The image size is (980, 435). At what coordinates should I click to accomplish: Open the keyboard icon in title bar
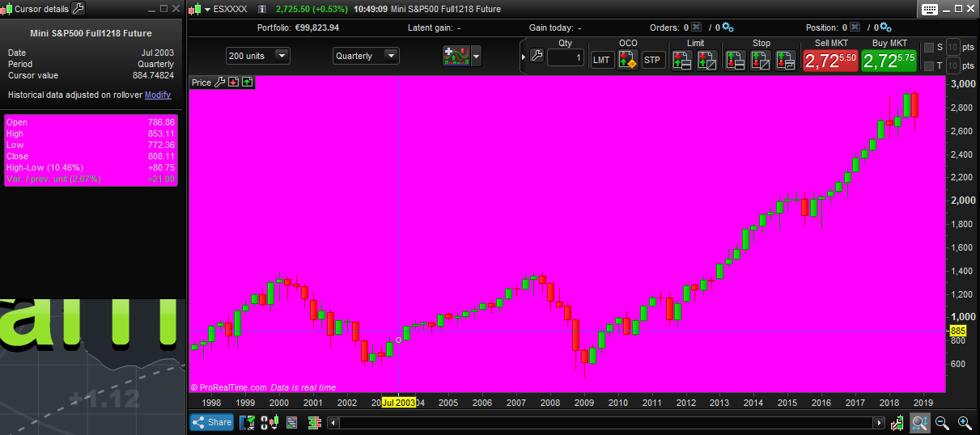[929, 9]
